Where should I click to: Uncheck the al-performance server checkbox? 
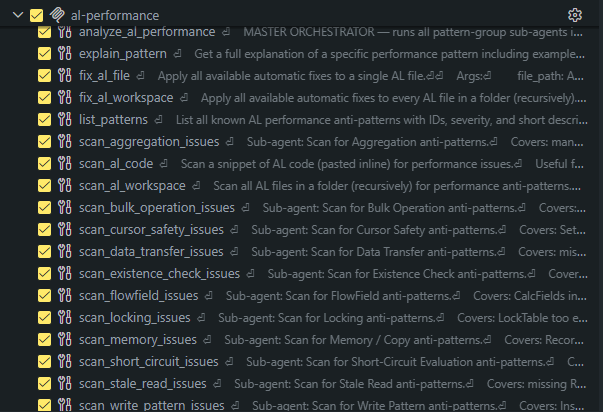(x=37, y=15)
